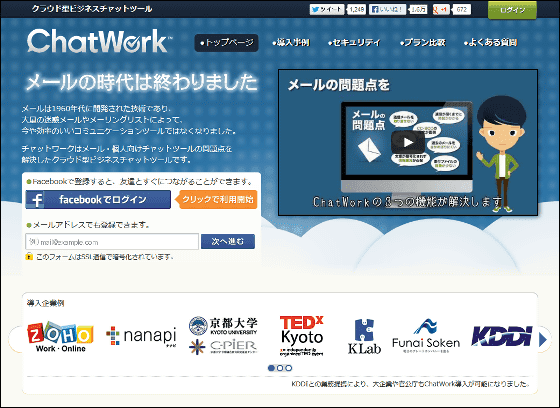The height and width of the screenshot is (408, 560).
Task: Click the SSL lock icon
Action: click(29, 256)
